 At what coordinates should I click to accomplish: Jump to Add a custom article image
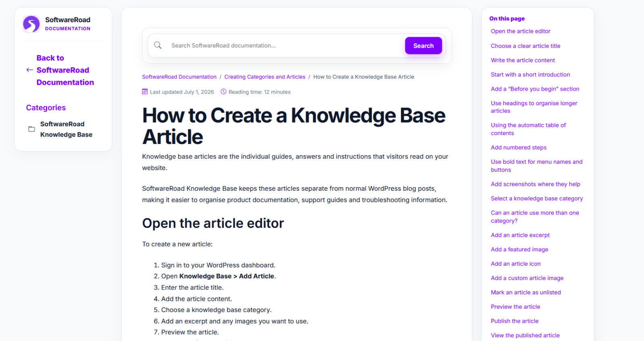(527, 278)
